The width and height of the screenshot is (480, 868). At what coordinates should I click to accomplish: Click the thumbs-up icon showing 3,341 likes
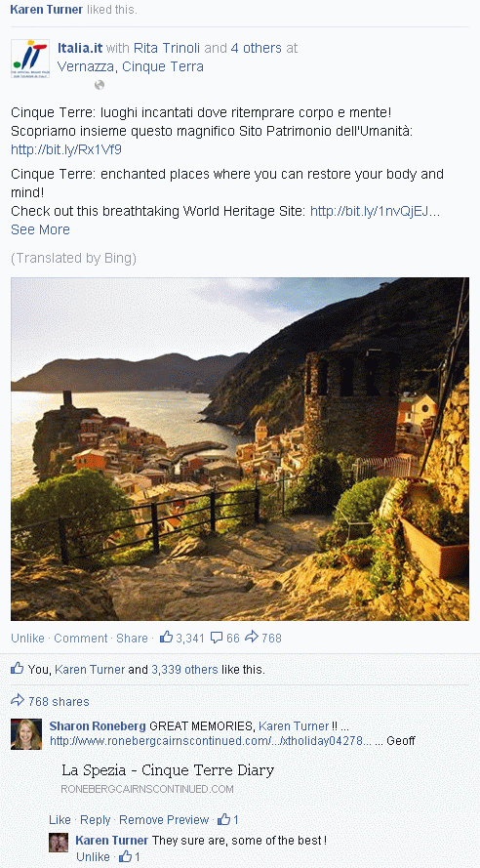166,638
